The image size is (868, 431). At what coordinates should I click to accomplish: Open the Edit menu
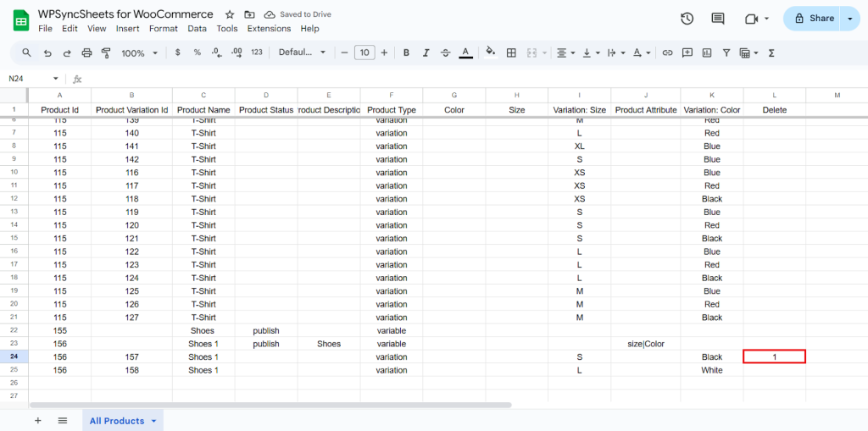pyautogui.click(x=70, y=29)
